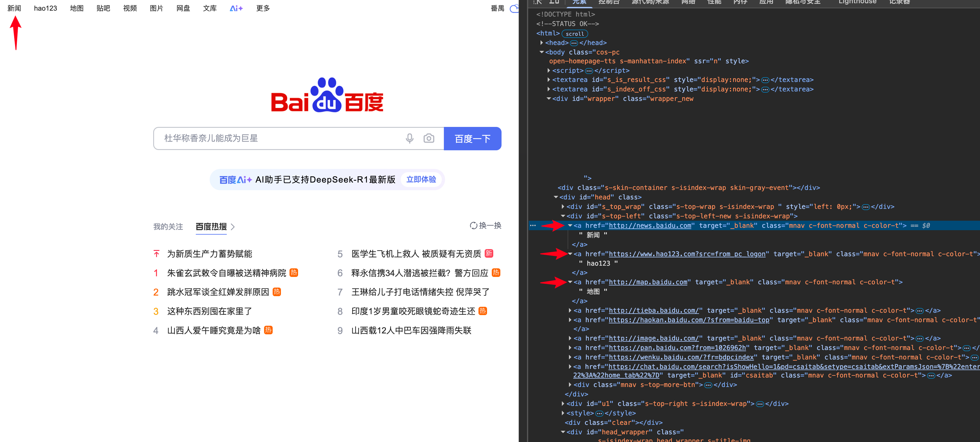The image size is (980, 442).
Task: Expand the head element node
Action: coord(542,43)
